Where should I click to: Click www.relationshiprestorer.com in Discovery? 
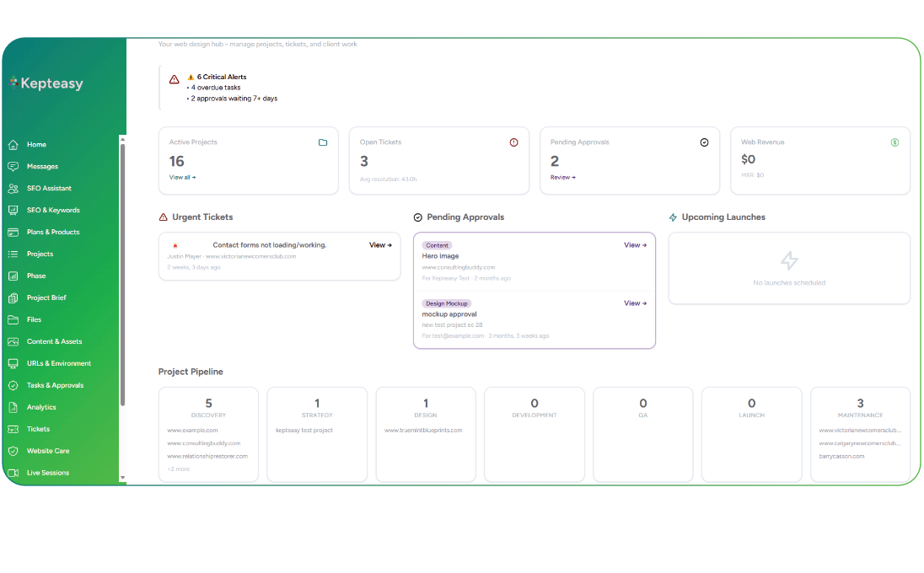(207, 457)
